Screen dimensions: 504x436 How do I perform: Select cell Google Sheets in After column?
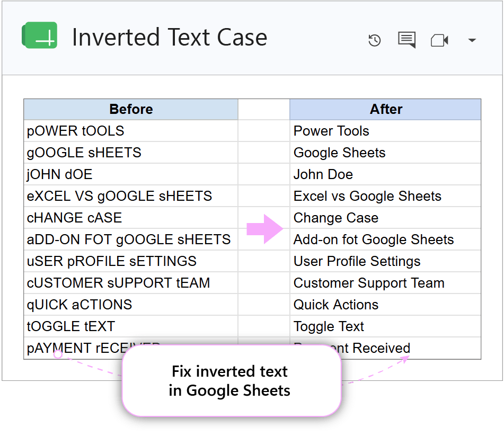(x=385, y=153)
